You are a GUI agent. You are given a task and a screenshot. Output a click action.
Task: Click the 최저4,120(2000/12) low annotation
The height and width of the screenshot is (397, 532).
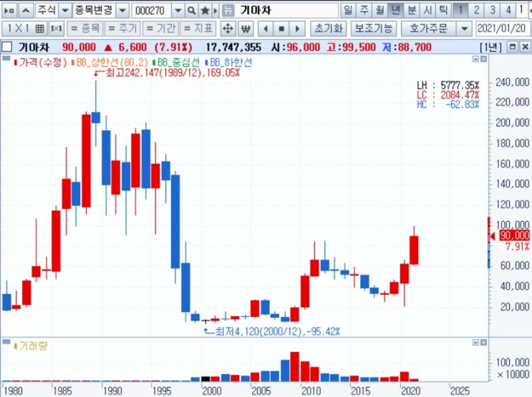(x=272, y=331)
